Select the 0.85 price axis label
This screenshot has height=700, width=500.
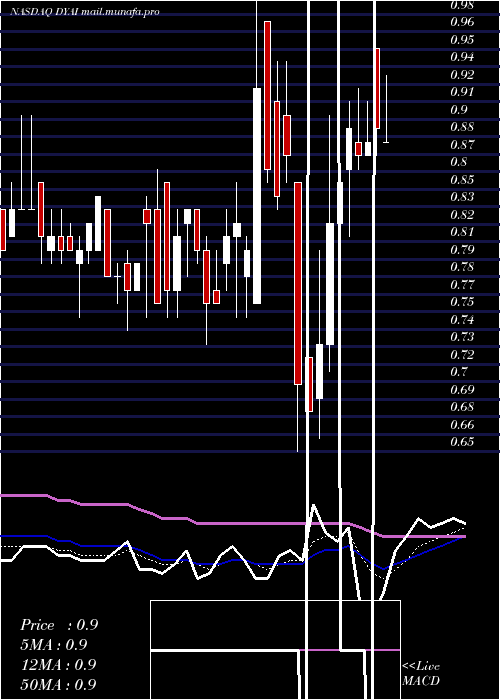click(462, 179)
